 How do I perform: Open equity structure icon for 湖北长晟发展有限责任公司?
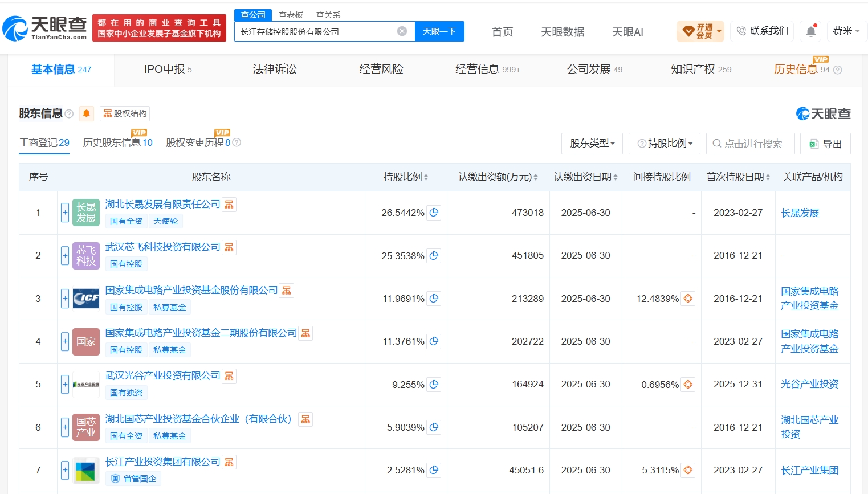coord(229,205)
